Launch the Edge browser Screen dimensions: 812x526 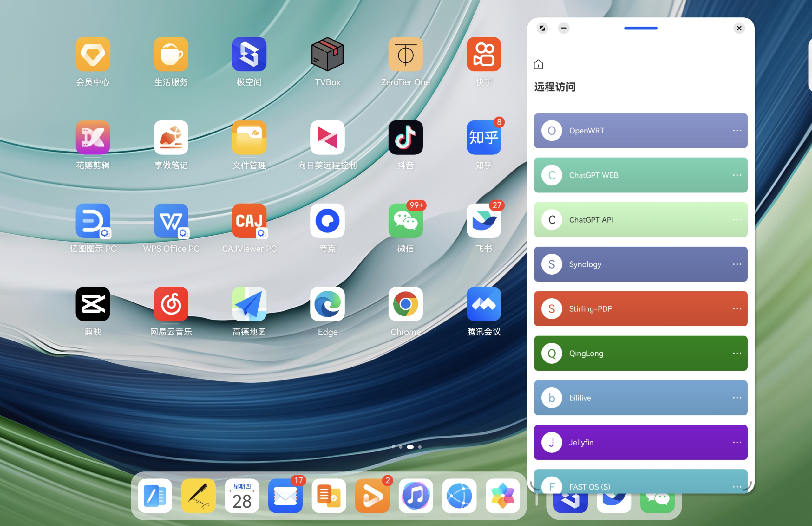[x=327, y=304]
